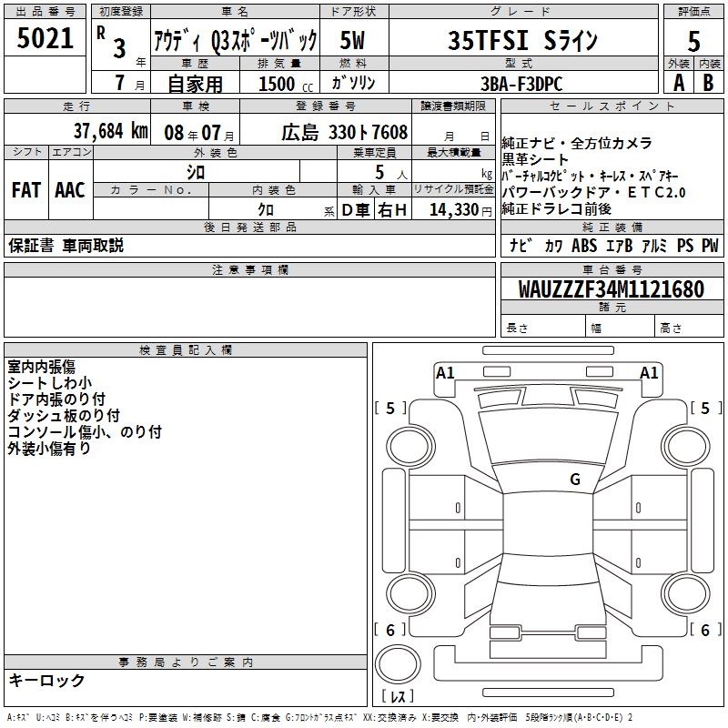Image resolution: width=728 pixels, height=728 pixels.
Task: Click the fuel type ガソリン
Action: point(353,83)
